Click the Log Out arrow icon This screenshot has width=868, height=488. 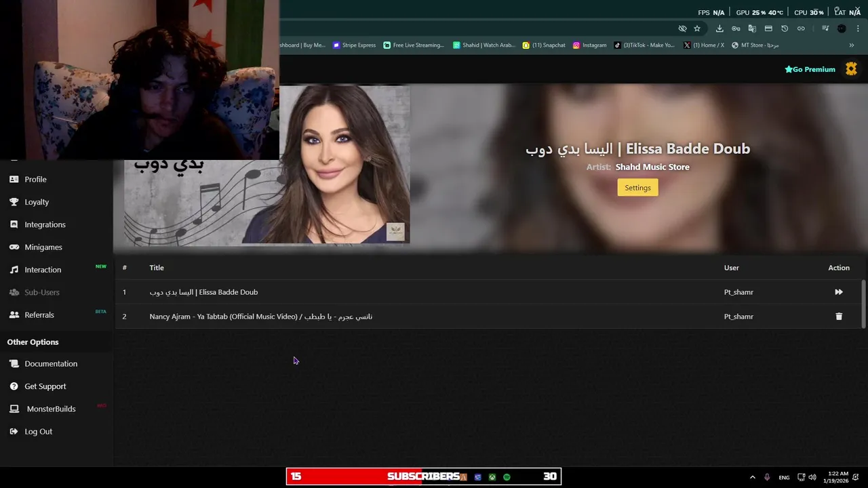(14, 432)
